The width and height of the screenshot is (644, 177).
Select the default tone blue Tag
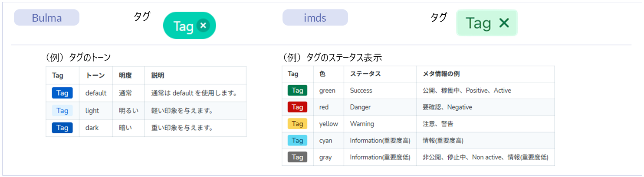point(62,93)
